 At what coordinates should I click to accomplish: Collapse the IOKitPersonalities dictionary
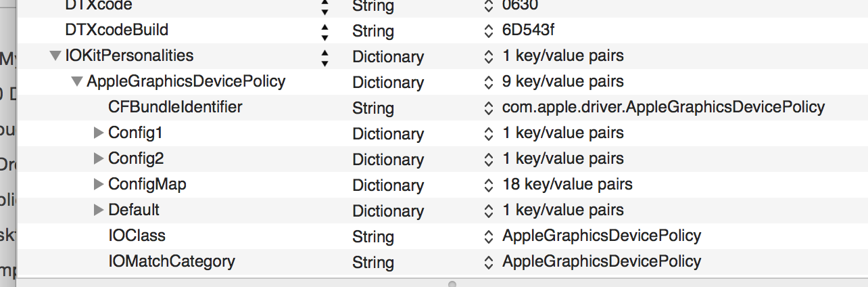click(x=55, y=56)
